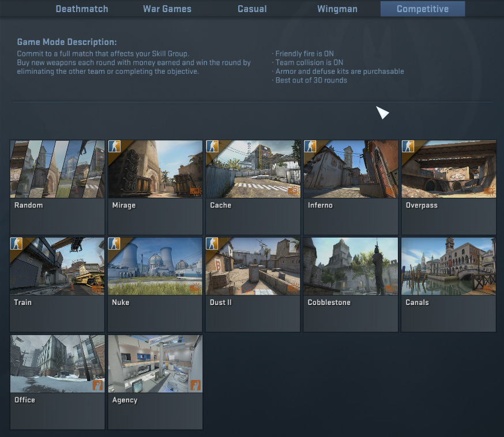Click the bomb defusal icon on Mirage
This screenshot has height=437, width=504.
(195, 191)
